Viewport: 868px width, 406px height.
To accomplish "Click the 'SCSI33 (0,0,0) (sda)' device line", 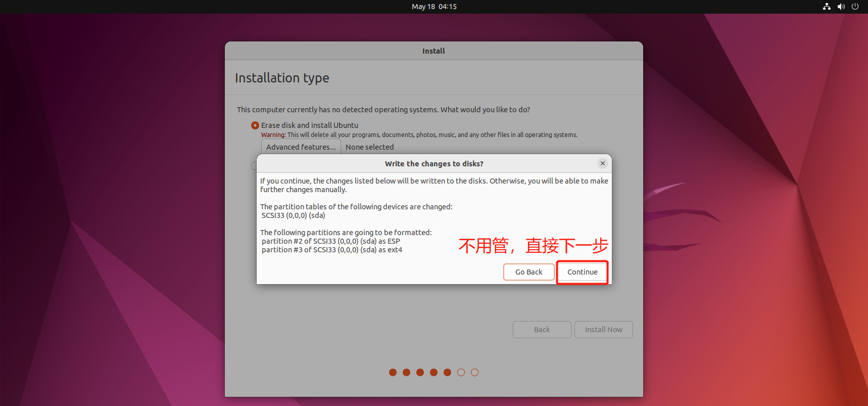I will click(294, 215).
